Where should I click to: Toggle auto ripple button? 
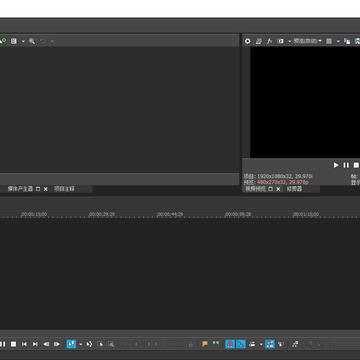[252, 344]
